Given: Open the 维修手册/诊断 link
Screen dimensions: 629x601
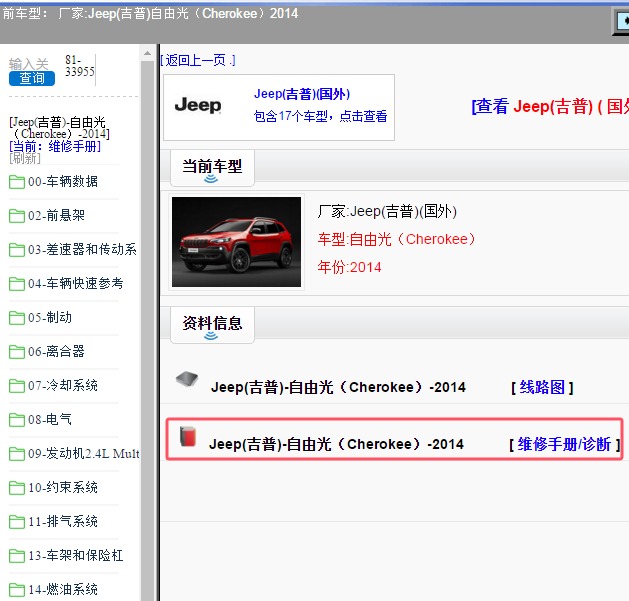Looking at the screenshot, I should pyautogui.click(x=565, y=445).
